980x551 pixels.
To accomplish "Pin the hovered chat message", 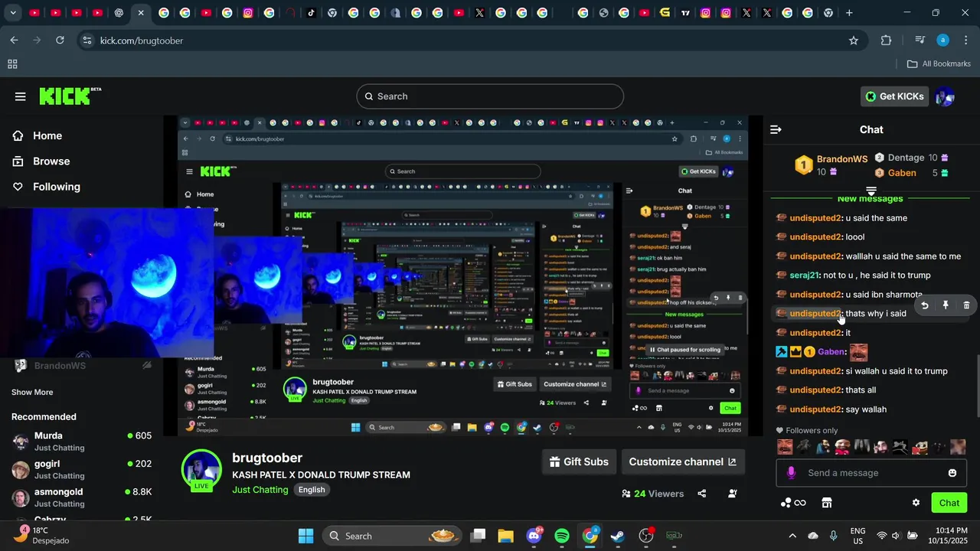I will tap(946, 305).
